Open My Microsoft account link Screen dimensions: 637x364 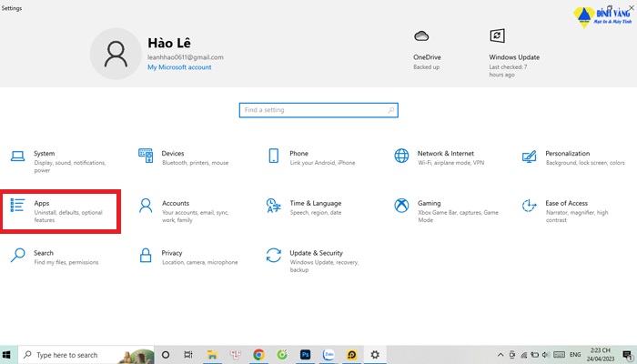179,67
